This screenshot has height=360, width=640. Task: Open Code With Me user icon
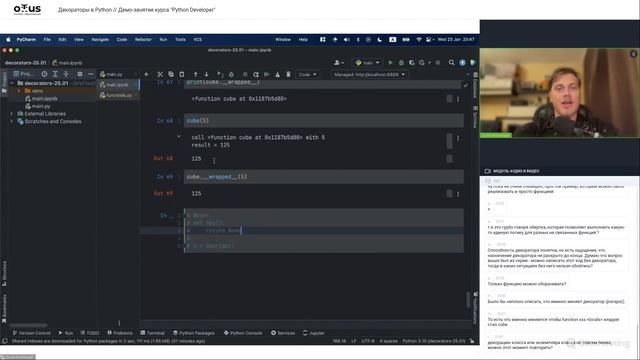tap(338, 62)
